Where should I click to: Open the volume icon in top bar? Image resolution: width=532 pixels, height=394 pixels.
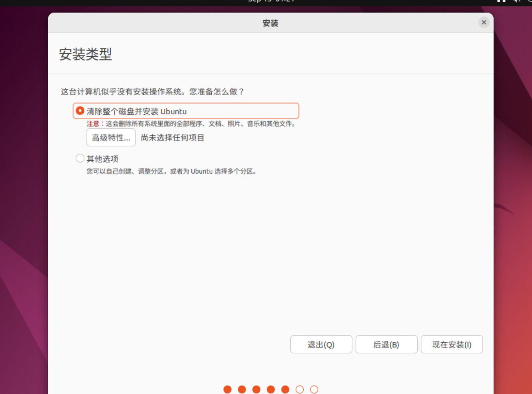[516, 1]
